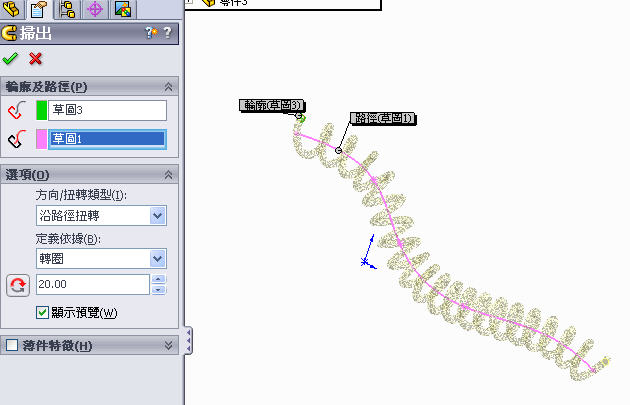Click the profile selection icon

17,110
